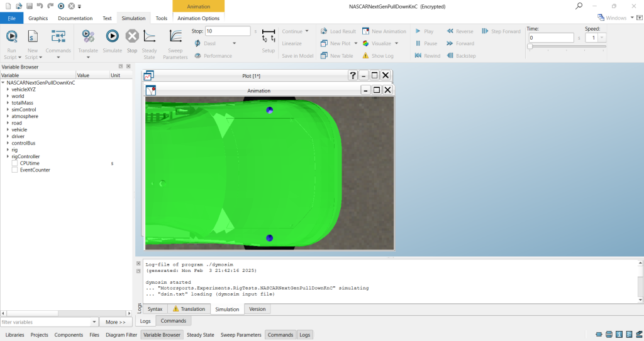Screen dimensions: 644x341
Task: Create a New Table
Action: click(337, 56)
